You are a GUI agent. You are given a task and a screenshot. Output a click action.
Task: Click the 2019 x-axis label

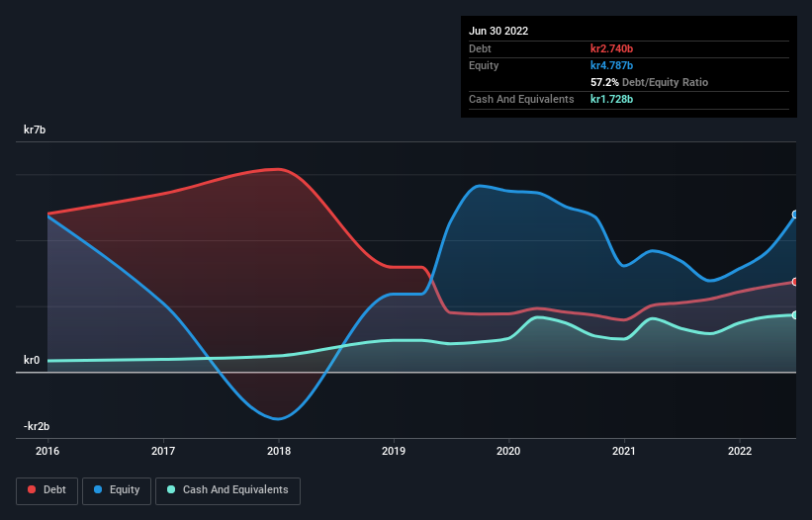[394, 451]
